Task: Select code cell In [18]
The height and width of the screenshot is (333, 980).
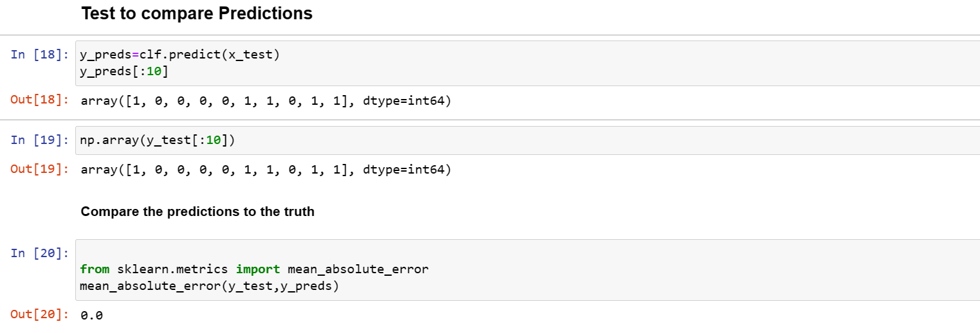Action: (528, 63)
